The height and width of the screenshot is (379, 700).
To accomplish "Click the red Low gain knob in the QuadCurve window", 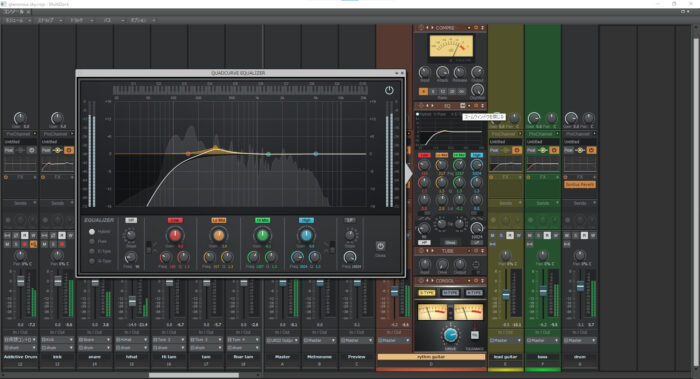I will coord(175,235).
